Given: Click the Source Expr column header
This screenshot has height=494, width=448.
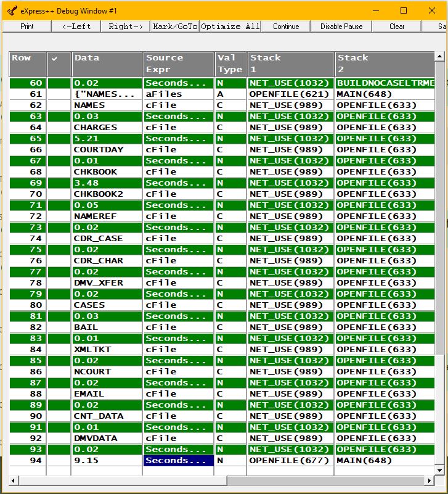Looking at the screenshot, I should [179, 64].
